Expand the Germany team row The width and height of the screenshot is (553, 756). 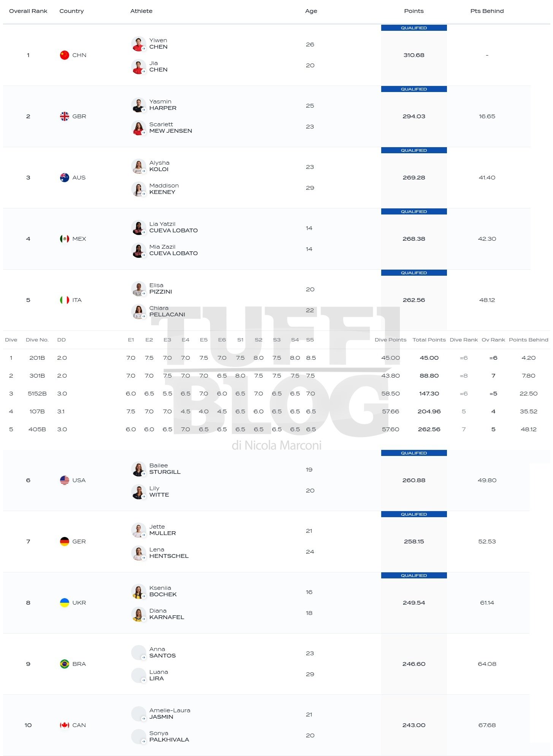266,542
